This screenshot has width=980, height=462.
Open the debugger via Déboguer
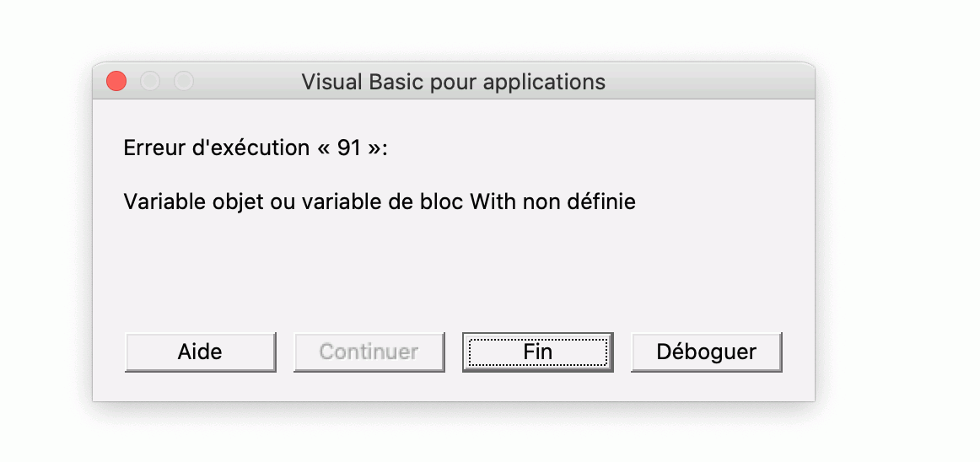click(706, 352)
